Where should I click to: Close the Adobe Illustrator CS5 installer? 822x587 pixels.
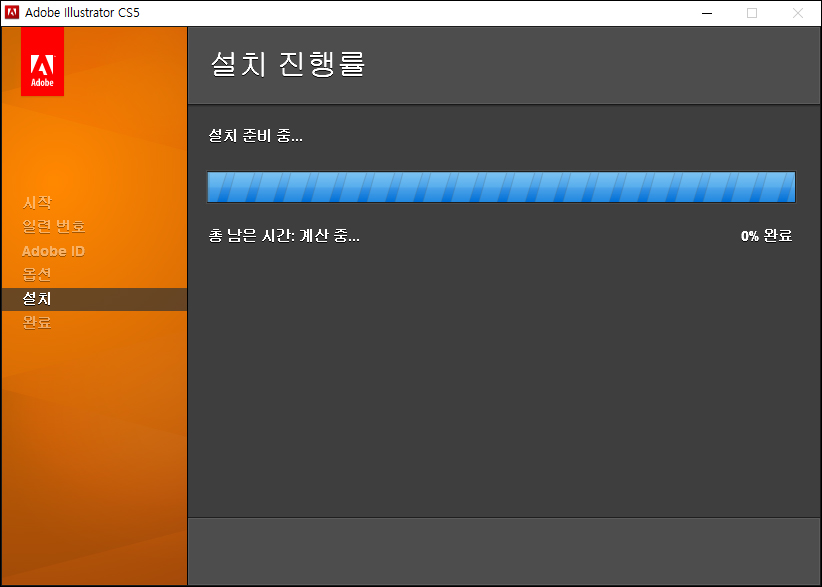(x=797, y=13)
